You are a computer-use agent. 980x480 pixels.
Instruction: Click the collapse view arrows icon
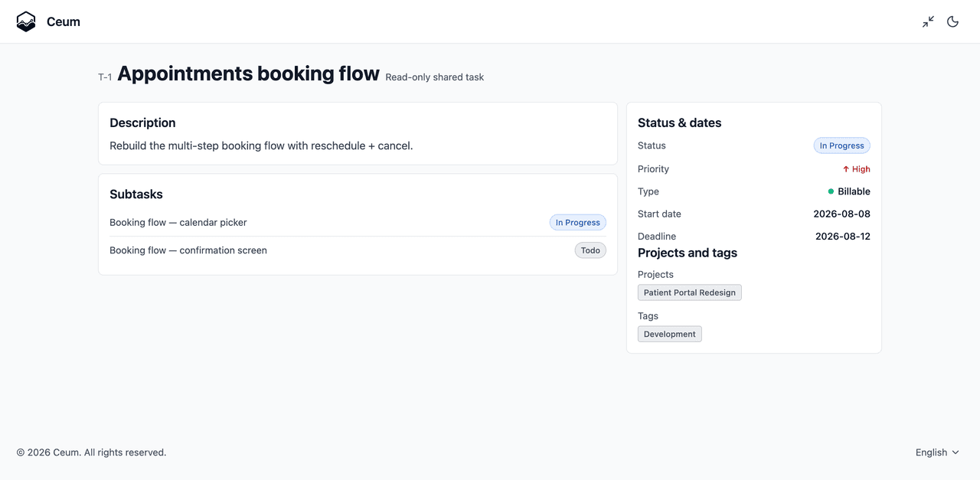pos(928,21)
